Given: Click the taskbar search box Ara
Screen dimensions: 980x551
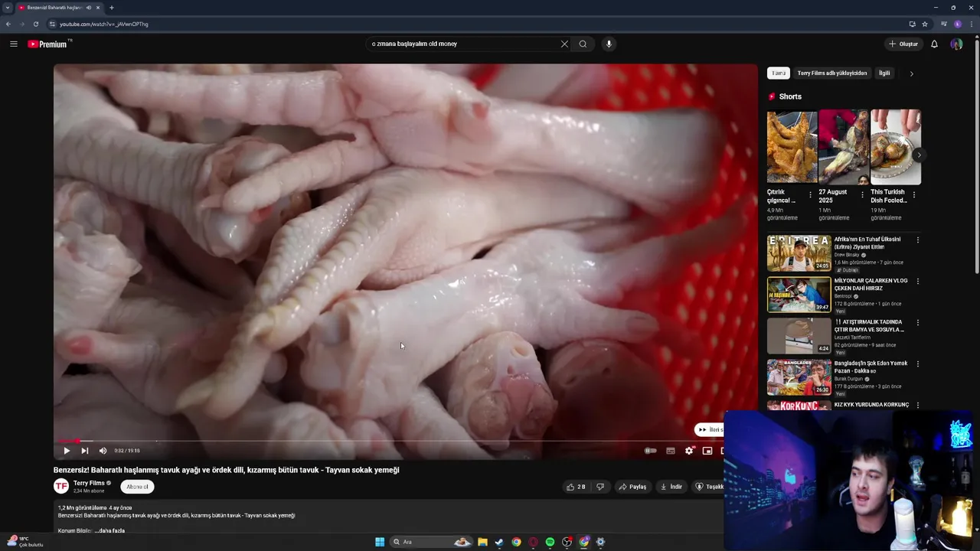Looking at the screenshot, I should [431, 542].
